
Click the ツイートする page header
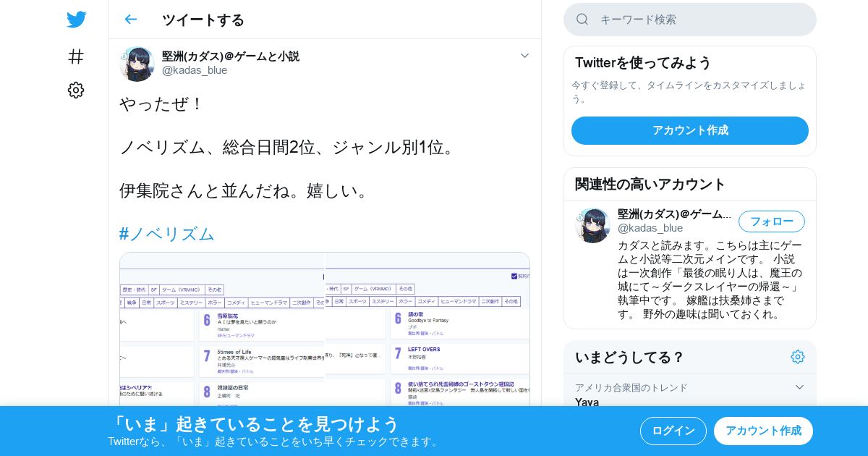pyautogui.click(x=203, y=20)
